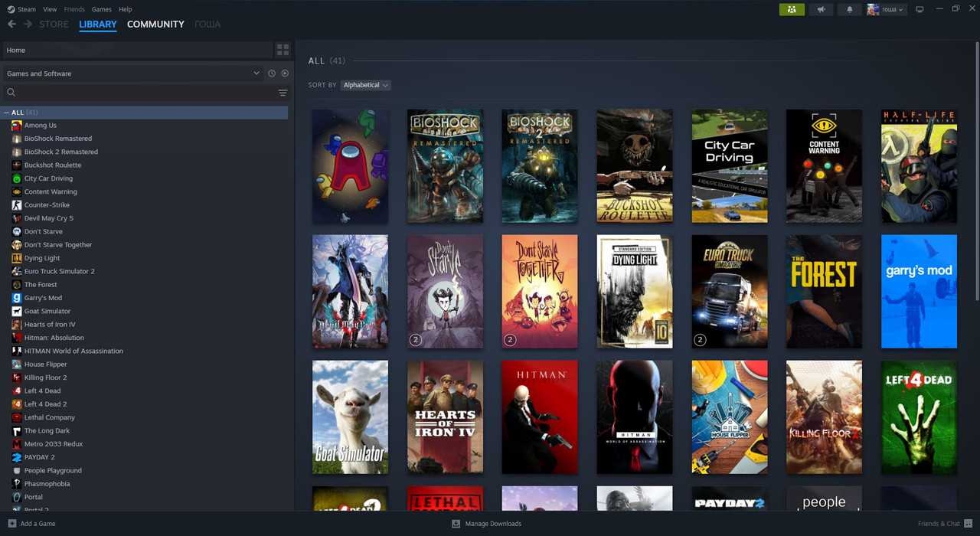
Task: Open the Alphabetical sort dropdown
Action: click(366, 85)
